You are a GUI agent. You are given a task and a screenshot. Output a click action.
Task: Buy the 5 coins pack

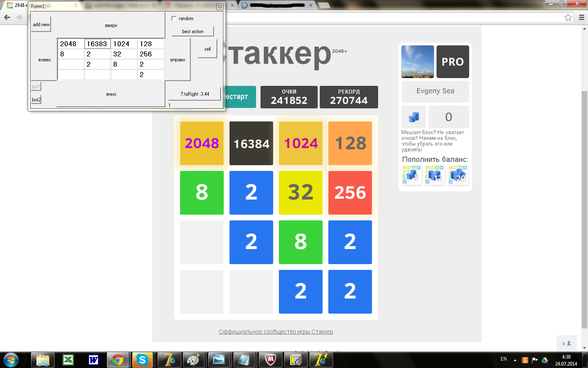pos(412,175)
